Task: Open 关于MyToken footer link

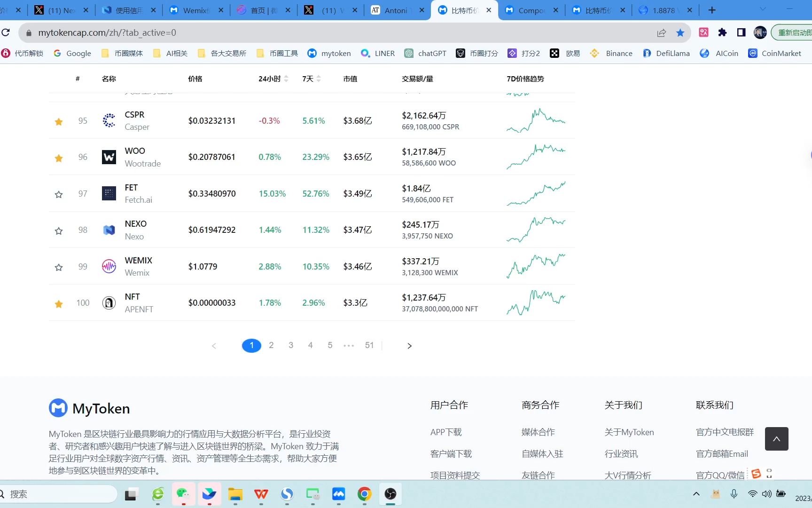Action: pos(629,432)
